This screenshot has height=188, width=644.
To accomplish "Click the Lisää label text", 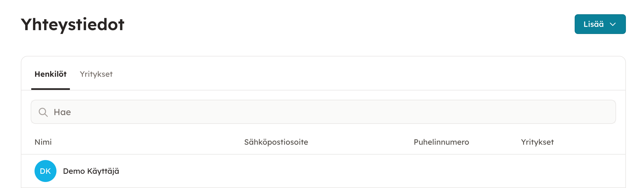I will coord(593,24).
